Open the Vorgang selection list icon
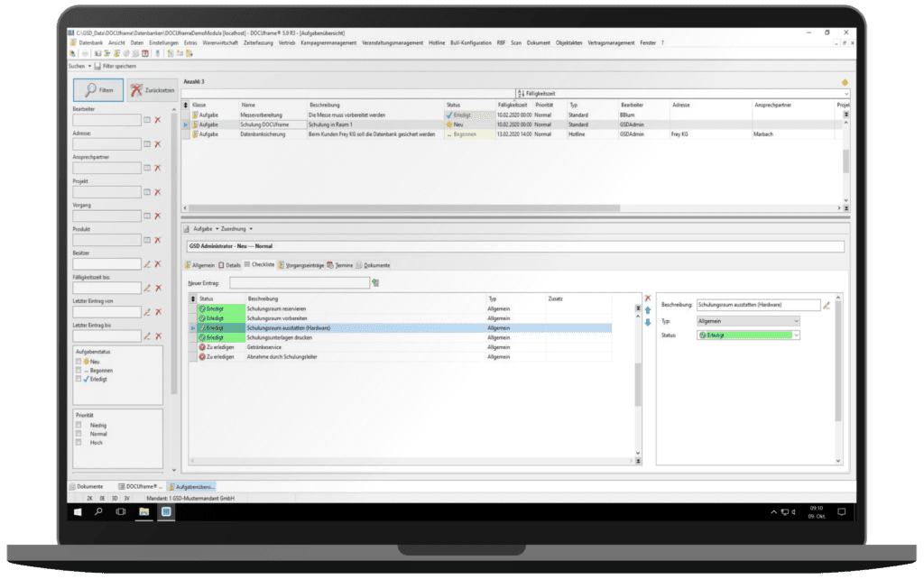924x579 pixels. 147,216
